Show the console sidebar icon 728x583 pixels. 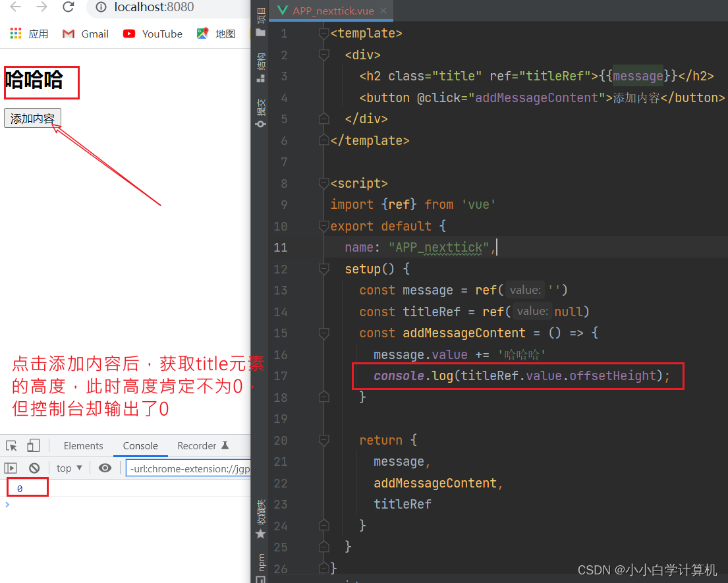pyautogui.click(x=11, y=468)
